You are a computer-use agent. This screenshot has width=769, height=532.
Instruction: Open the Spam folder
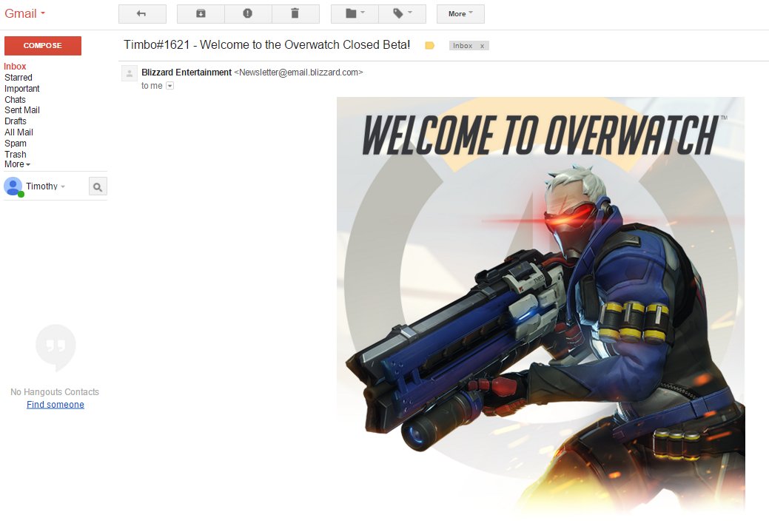tap(16, 144)
